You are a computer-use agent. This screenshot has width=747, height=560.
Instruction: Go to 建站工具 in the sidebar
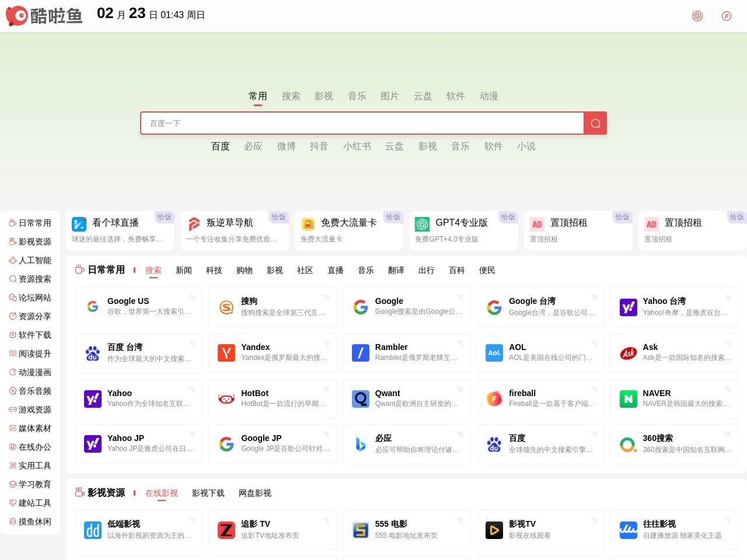tap(30, 503)
